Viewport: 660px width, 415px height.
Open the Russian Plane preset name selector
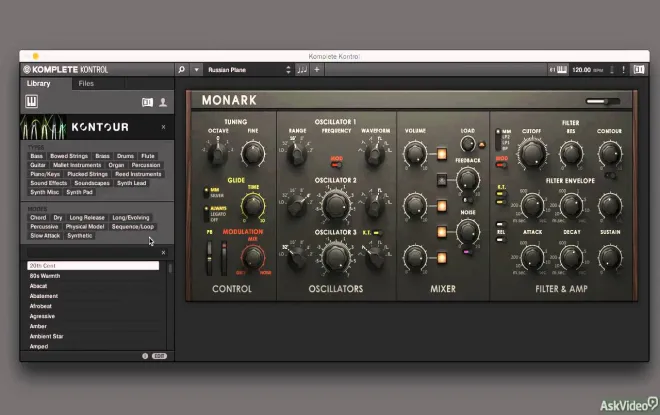(246, 70)
